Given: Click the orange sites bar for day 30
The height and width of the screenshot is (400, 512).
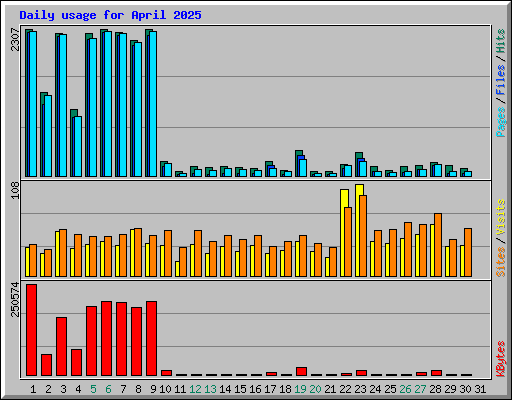Looking at the screenshot, I should click(468, 252).
